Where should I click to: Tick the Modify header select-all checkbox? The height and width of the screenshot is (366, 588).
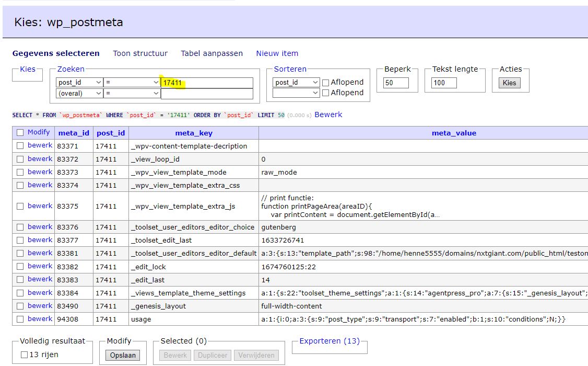pos(20,132)
